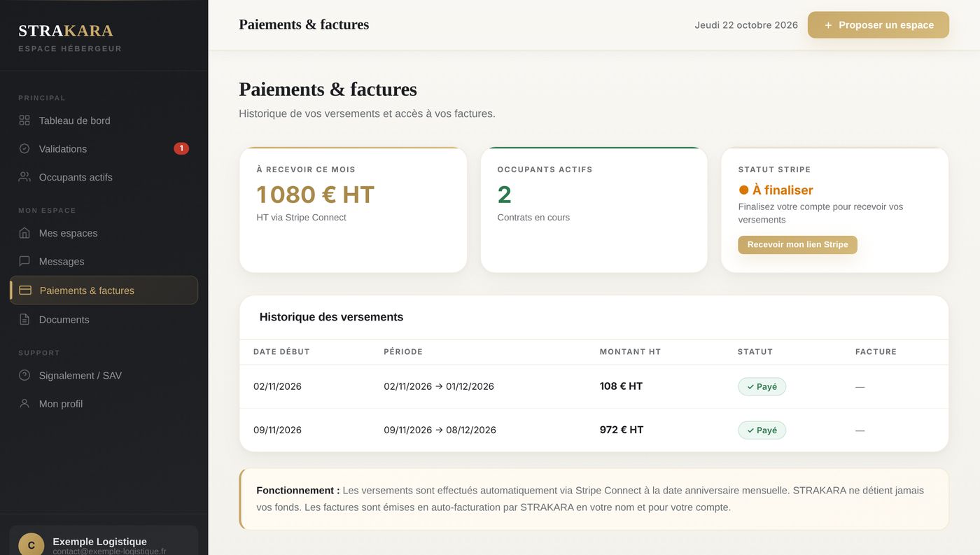Click the amount 108 € HT
The height and width of the screenshot is (555, 980).
coord(621,386)
